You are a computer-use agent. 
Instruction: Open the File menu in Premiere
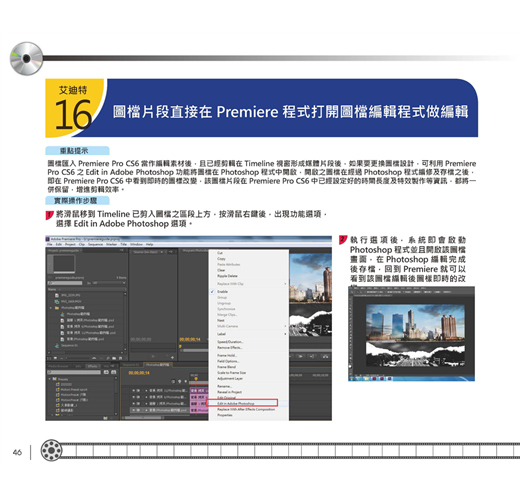(50, 244)
